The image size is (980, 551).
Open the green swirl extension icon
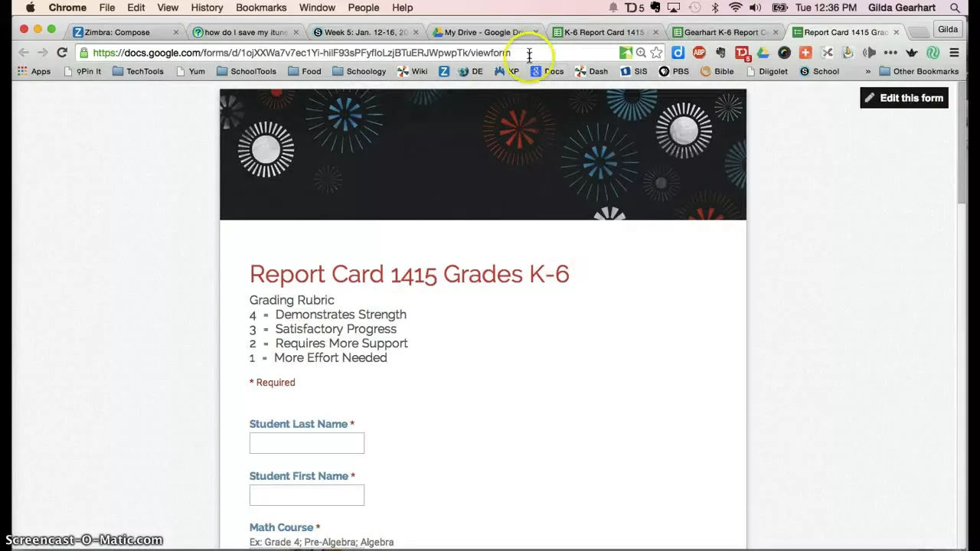point(933,53)
